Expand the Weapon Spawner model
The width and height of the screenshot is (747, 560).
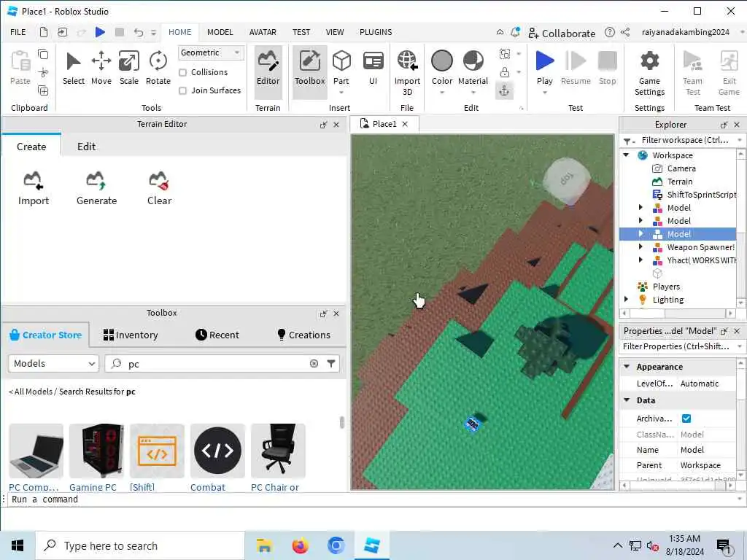click(640, 247)
